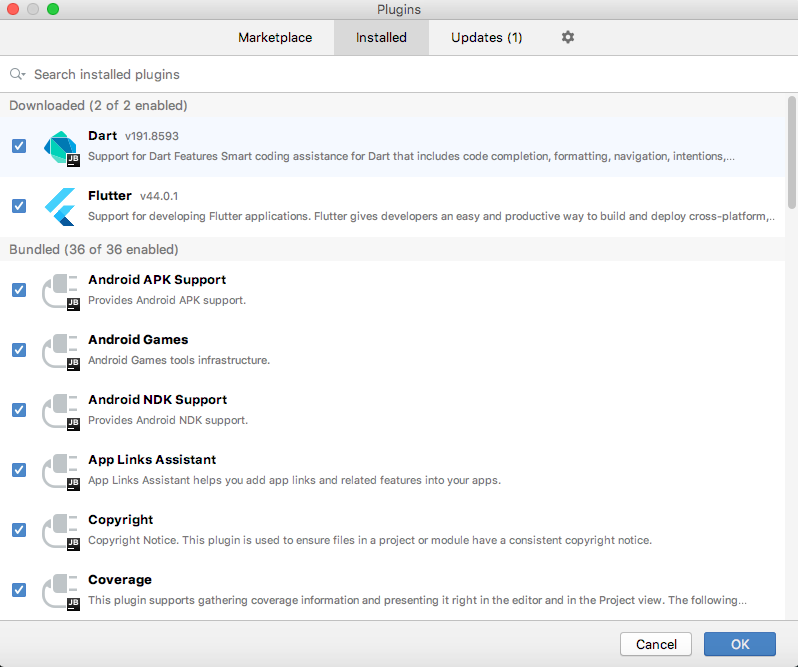Confirm with the OK button
Screen dimensions: 798x667
(x=739, y=644)
